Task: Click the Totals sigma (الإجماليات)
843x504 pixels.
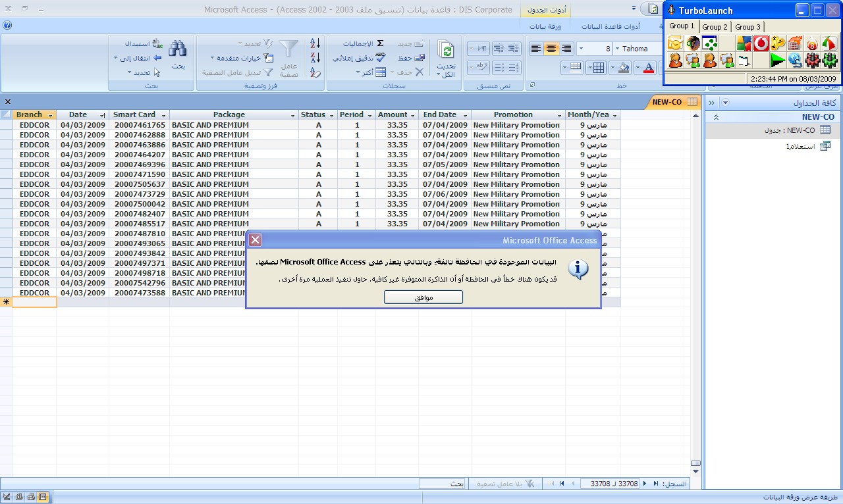Action: (380, 43)
